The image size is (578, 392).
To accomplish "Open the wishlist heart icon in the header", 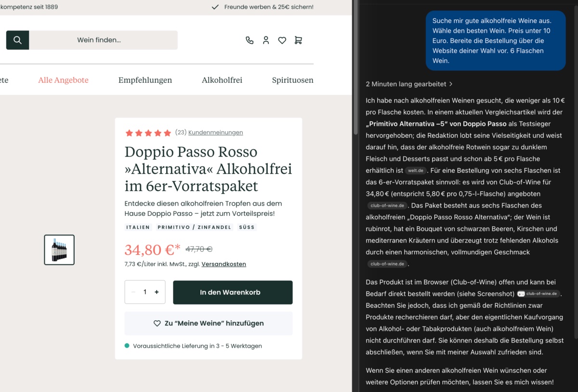I will [x=282, y=40].
